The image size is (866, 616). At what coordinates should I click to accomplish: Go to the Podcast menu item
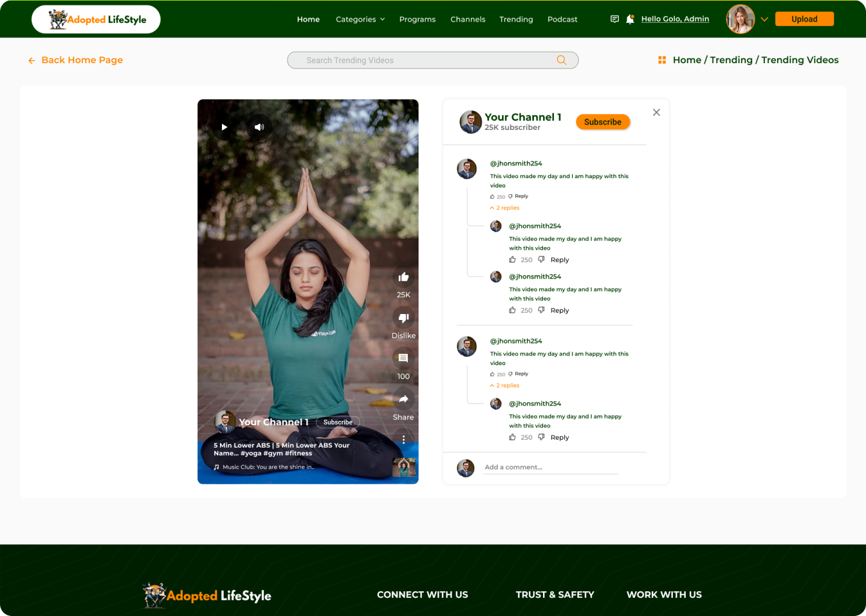click(562, 19)
